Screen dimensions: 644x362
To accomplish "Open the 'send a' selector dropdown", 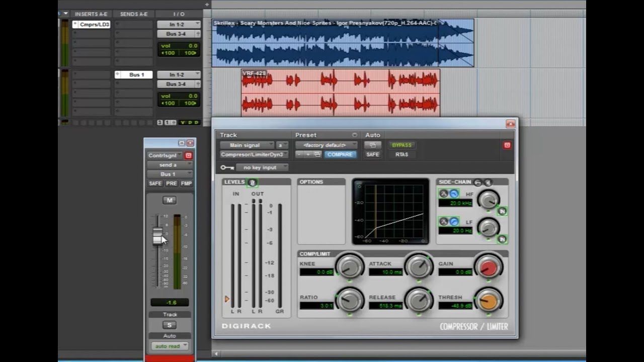I will (x=170, y=165).
